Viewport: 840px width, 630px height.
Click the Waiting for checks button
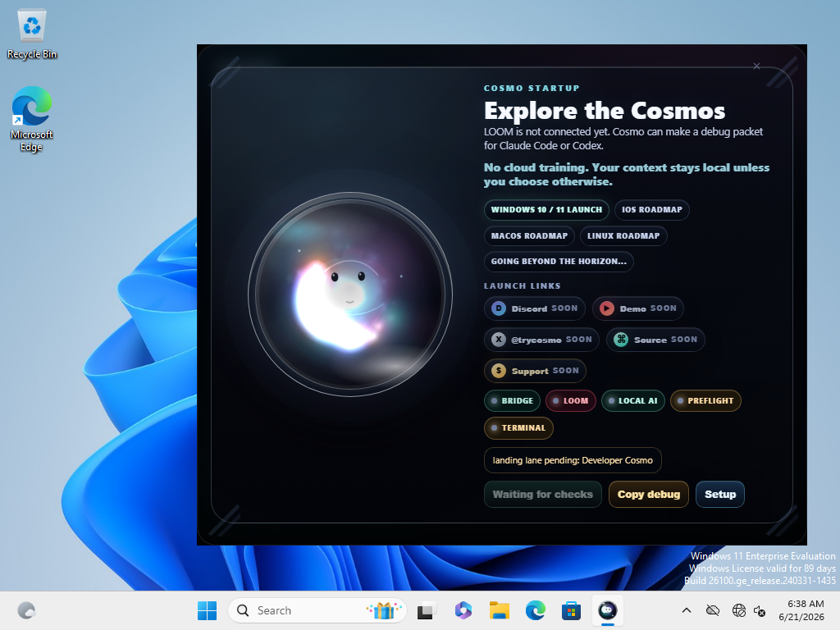[543, 495]
